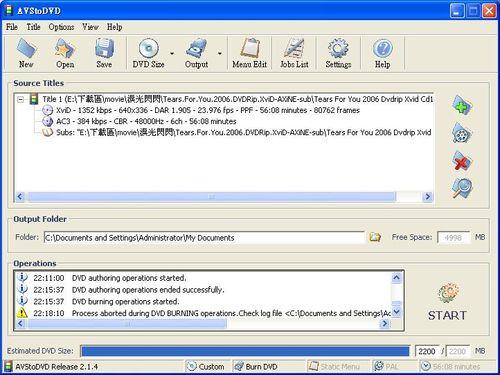
Task: Click the greyed-out total size 2200 MB field
Action: pyautogui.click(x=457, y=351)
